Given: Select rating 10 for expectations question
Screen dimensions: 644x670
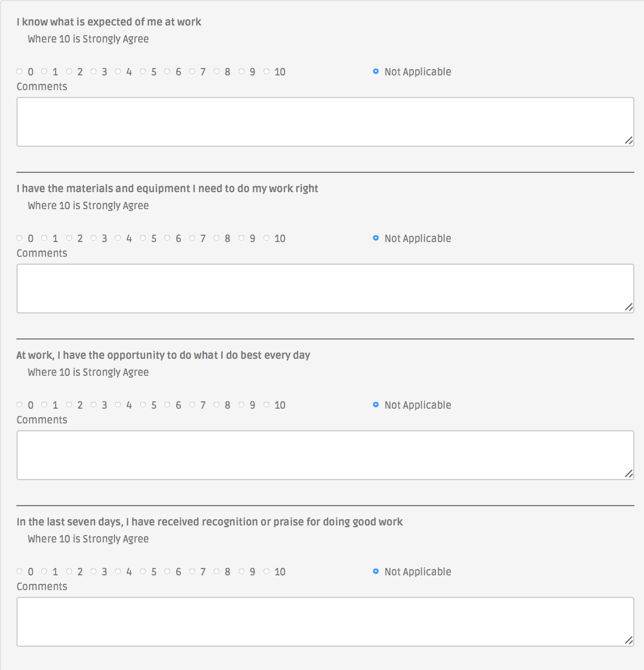Looking at the screenshot, I should [x=266, y=71].
